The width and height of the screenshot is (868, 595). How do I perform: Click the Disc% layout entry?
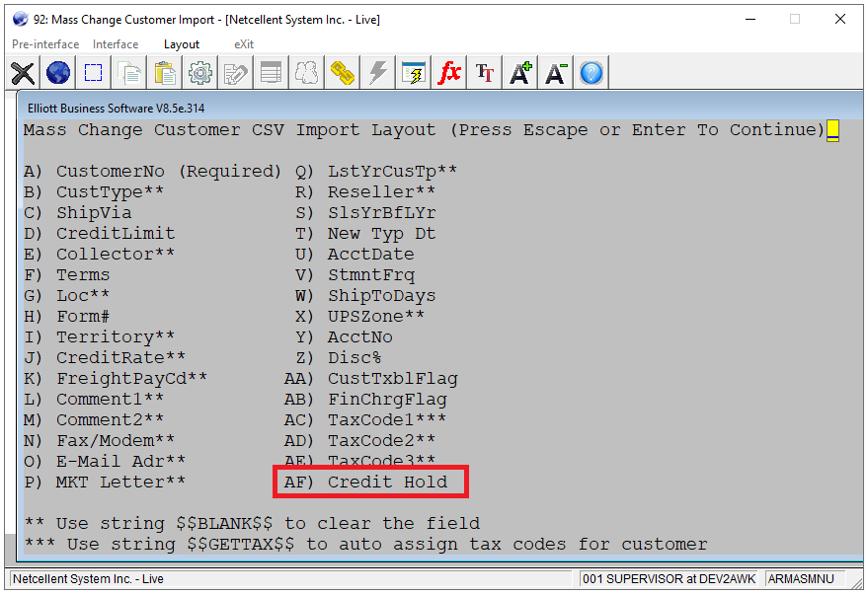click(x=339, y=358)
